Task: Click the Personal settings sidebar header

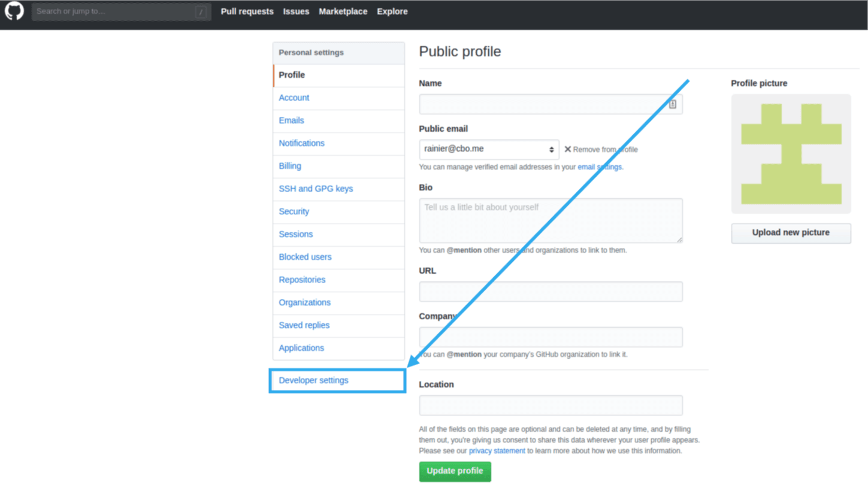Action: click(338, 53)
